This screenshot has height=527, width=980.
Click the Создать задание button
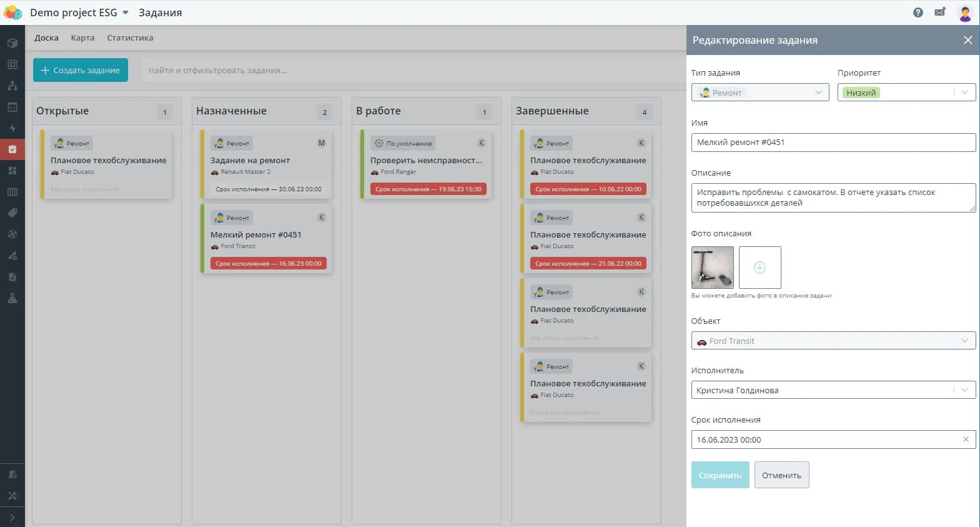(x=81, y=70)
